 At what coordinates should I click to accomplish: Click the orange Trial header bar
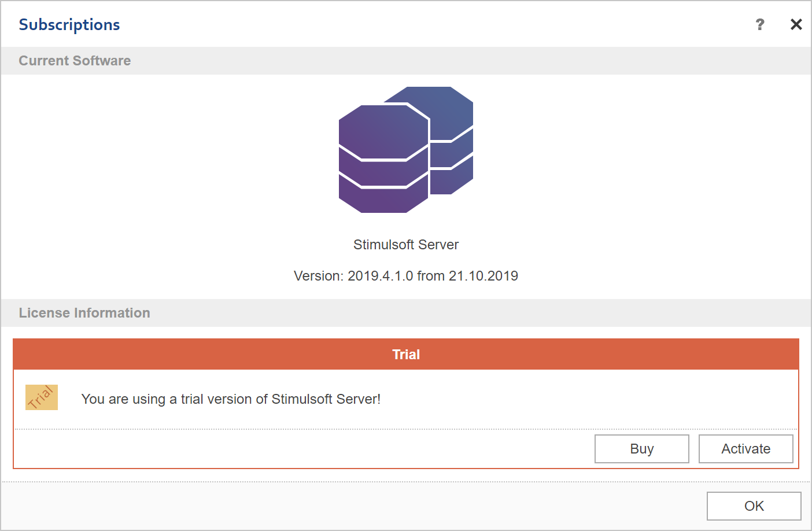[406, 355]
